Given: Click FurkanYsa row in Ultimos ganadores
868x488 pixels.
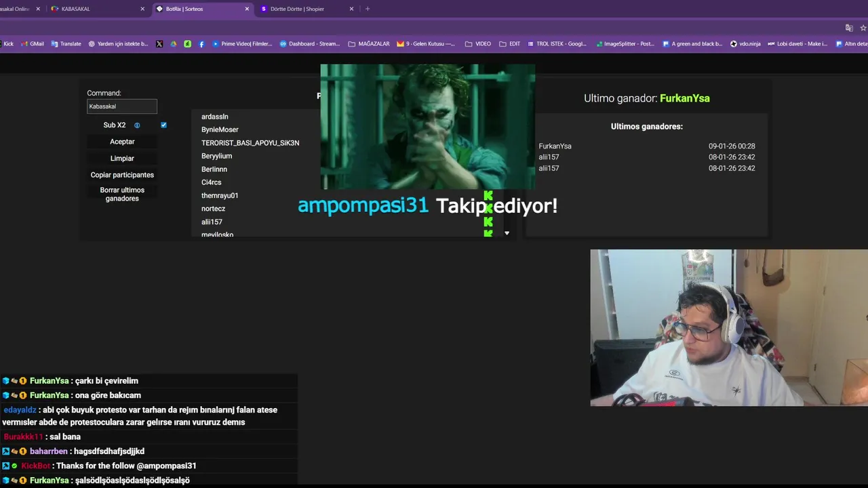Looking at the screenshot, I should click(x=647, y=146).
